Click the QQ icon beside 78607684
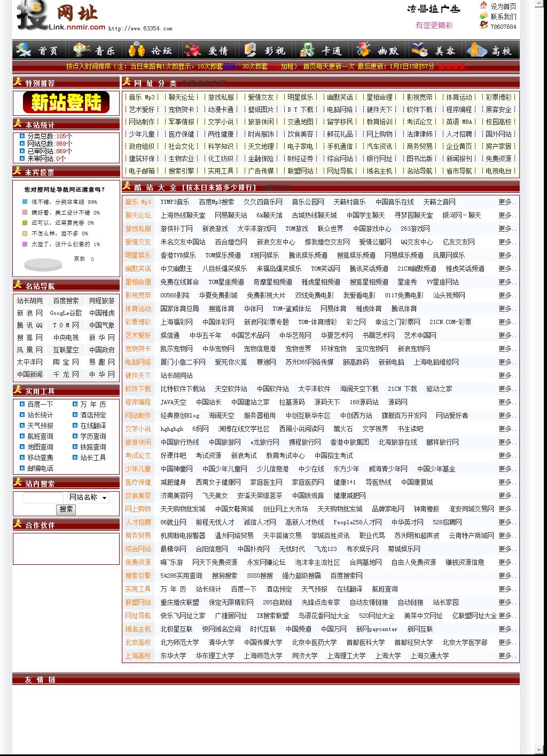The width and height of the screenshot is (547, 756). coord(484,26)
